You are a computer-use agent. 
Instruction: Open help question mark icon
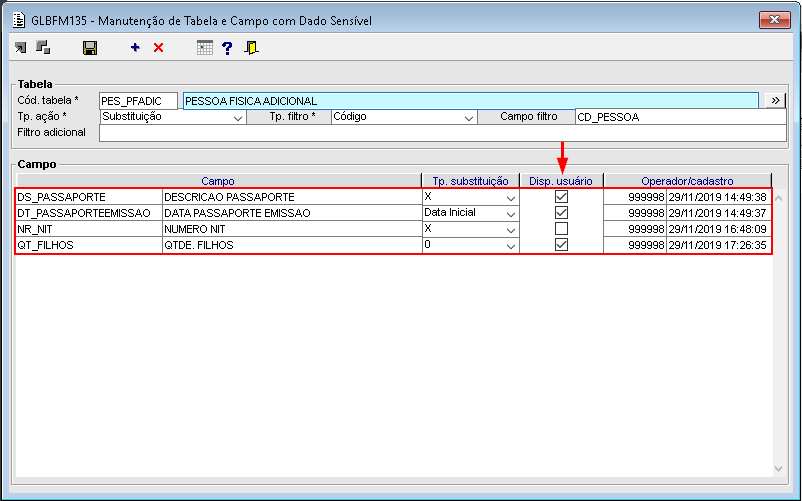227,48
